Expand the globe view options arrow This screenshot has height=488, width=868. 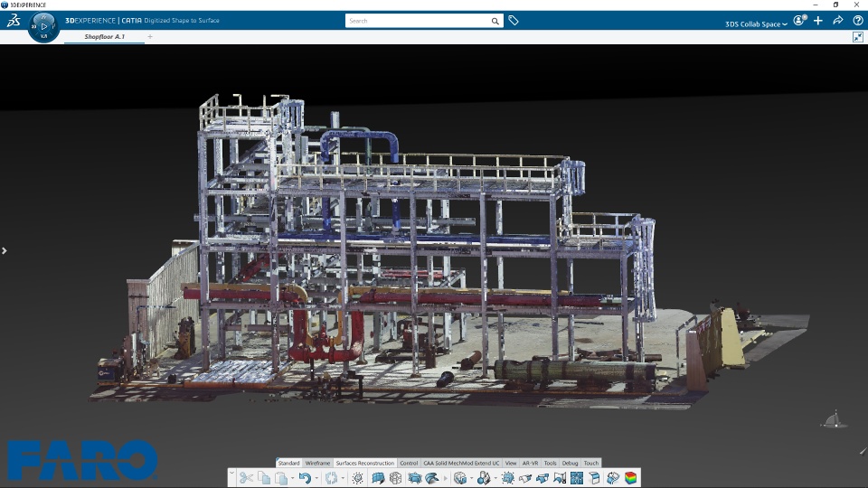472,478
